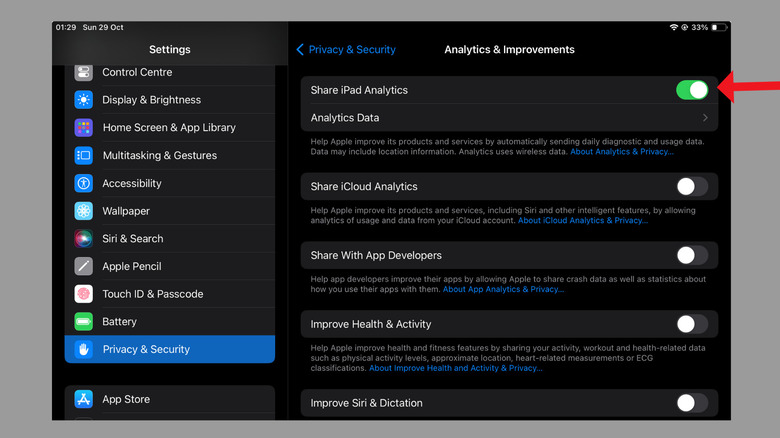
Task: Tap the Siri & Search icon
Action: (84, 238)
